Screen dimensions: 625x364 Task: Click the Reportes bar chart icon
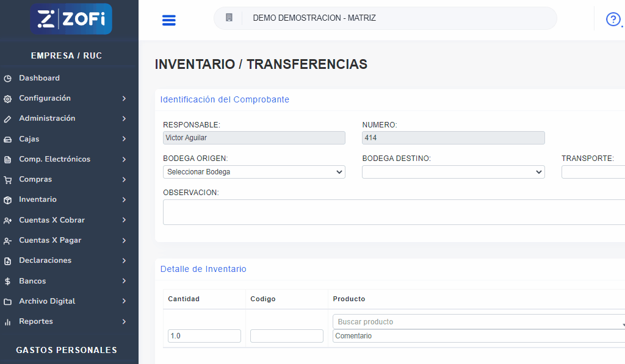click(7, 322)
